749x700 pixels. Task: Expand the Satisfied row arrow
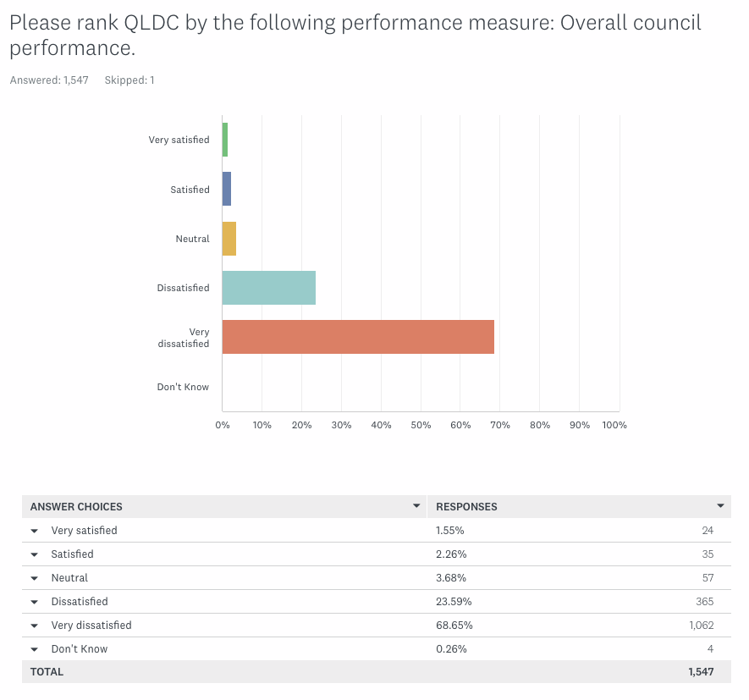pos(35,554)
